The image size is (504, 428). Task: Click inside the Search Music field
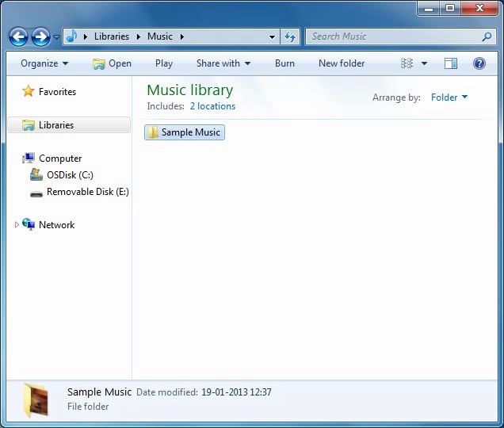pyautogui.click(x=392, y=36)
